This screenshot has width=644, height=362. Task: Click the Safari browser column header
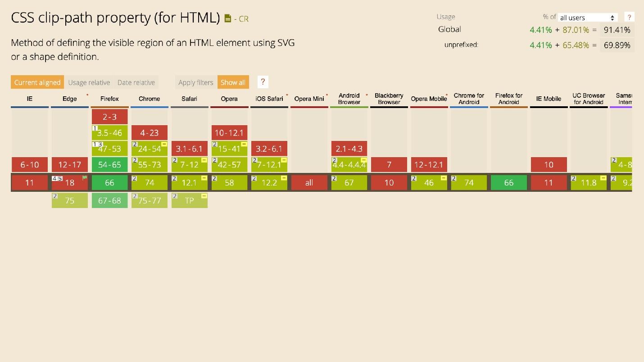point(190,99)
